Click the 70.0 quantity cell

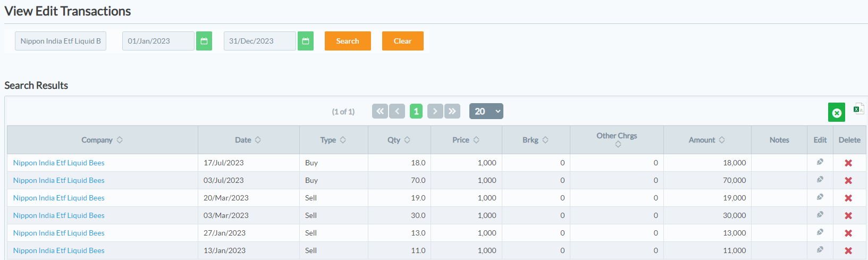point(400,180)
